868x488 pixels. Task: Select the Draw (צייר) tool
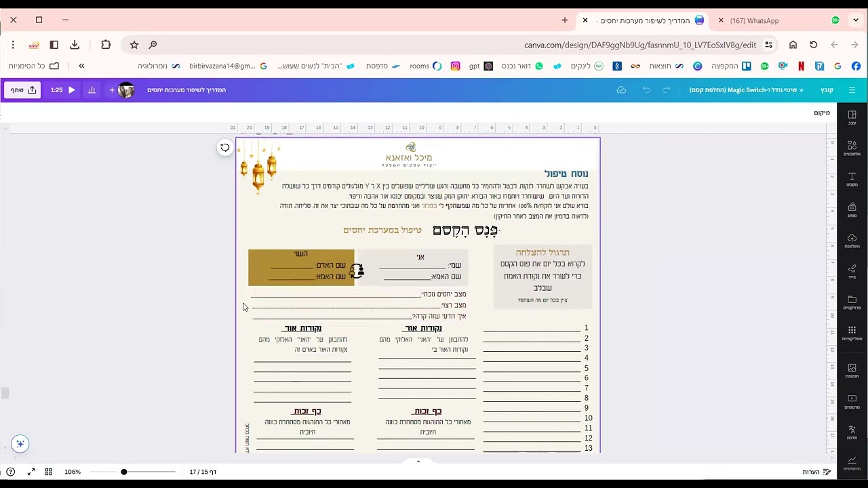click(852, 272)
